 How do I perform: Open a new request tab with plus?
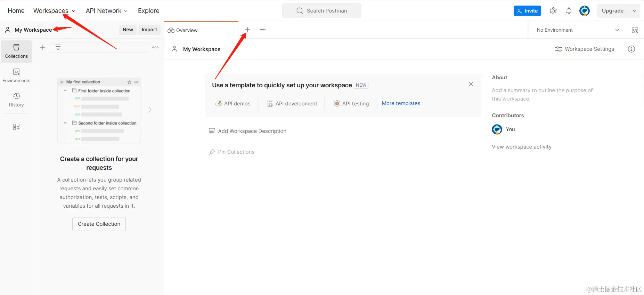pyautogui.click(x=247, y=30)
